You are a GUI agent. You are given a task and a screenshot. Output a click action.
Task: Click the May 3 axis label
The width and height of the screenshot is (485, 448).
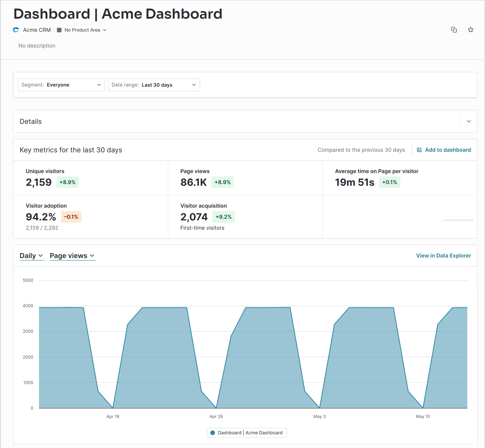point(319,416)
